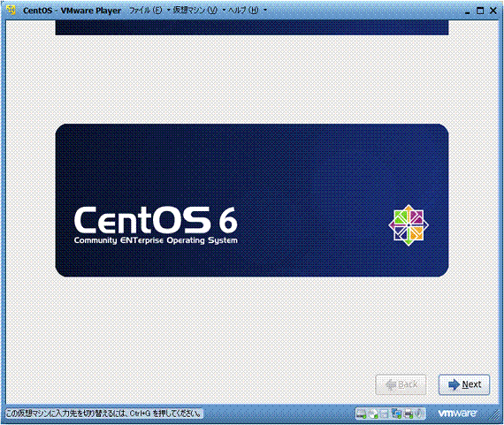Click the printer device status icon
The width and height of the screenshot is (504, 425).
tap(409, 414)
